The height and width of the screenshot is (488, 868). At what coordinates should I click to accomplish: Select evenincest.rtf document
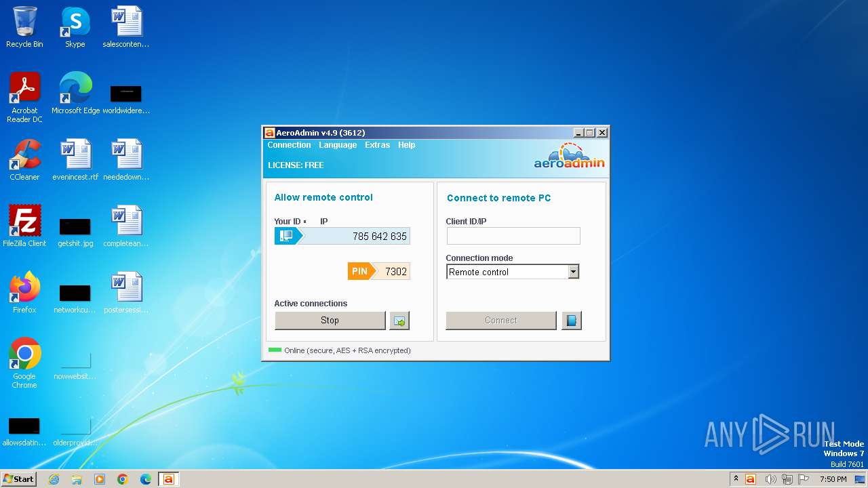coord(75,160)
